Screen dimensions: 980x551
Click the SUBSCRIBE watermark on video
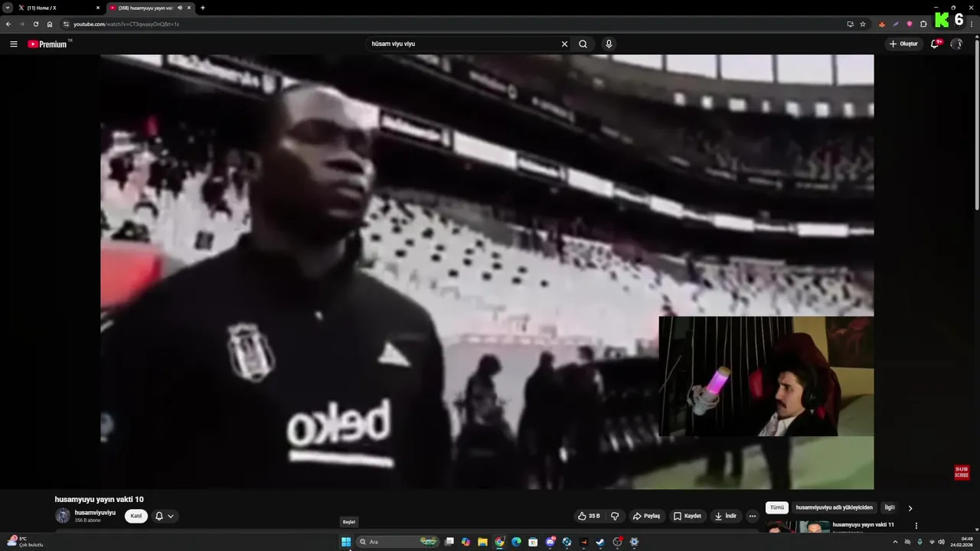tap(962, 472)
